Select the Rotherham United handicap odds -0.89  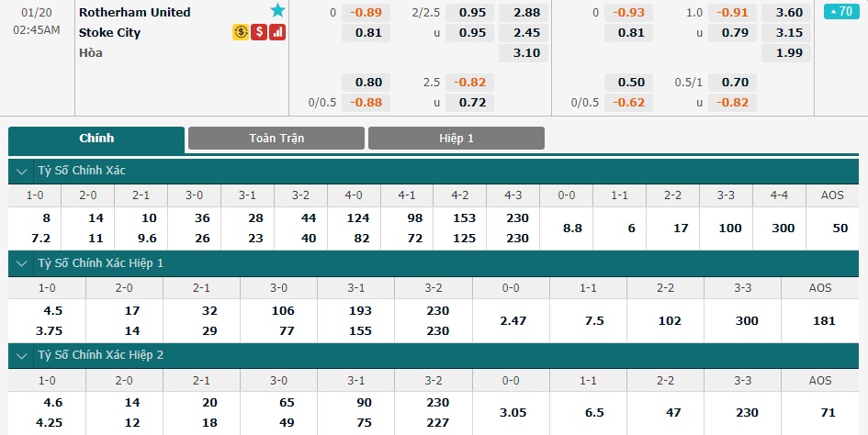366,13
